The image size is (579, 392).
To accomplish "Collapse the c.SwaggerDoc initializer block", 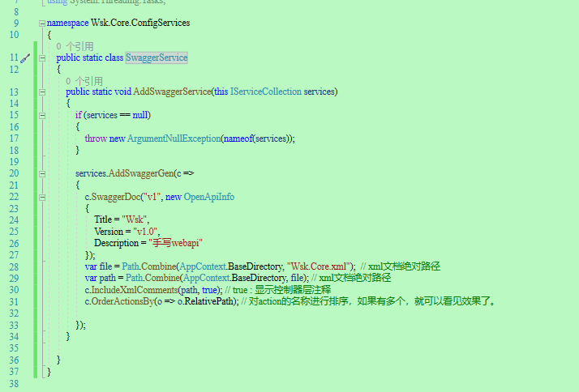I will [x=42, y=198].
